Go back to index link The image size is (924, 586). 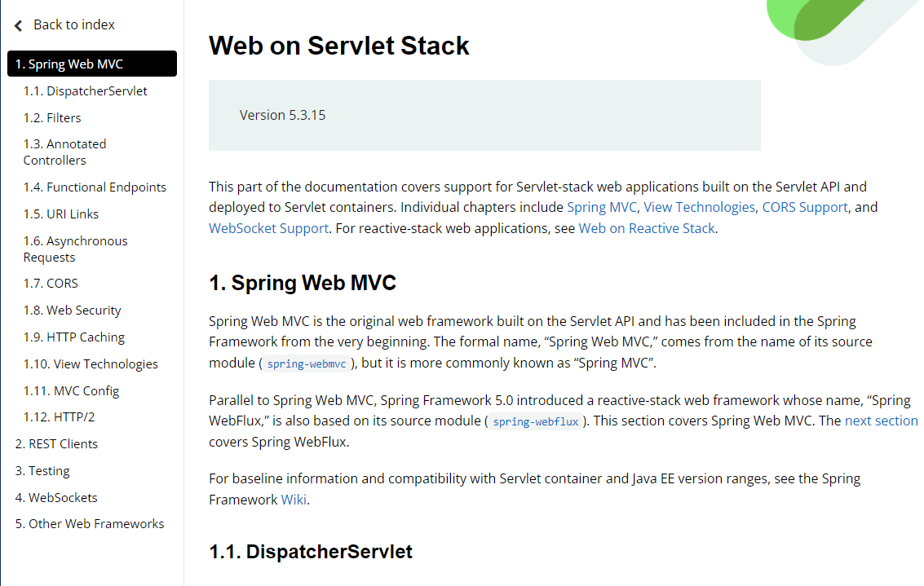(x=73, y=24)
